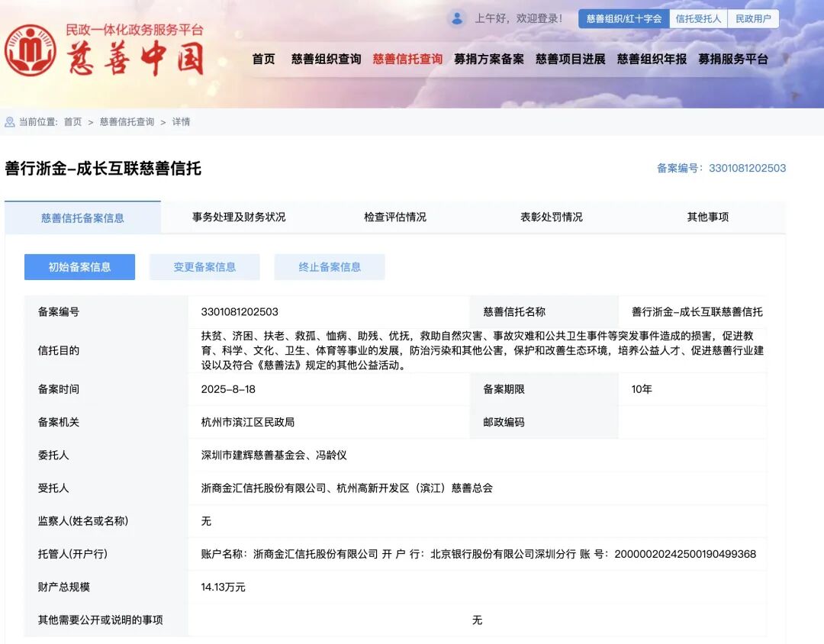Click the 备案期限 value 10年
Screen dimensions: 824x644
click(642, 389)
